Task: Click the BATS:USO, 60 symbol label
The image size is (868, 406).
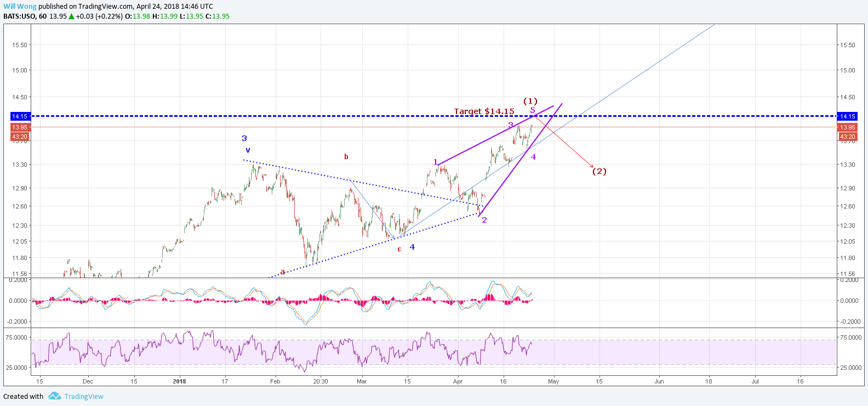Action: 25,16
